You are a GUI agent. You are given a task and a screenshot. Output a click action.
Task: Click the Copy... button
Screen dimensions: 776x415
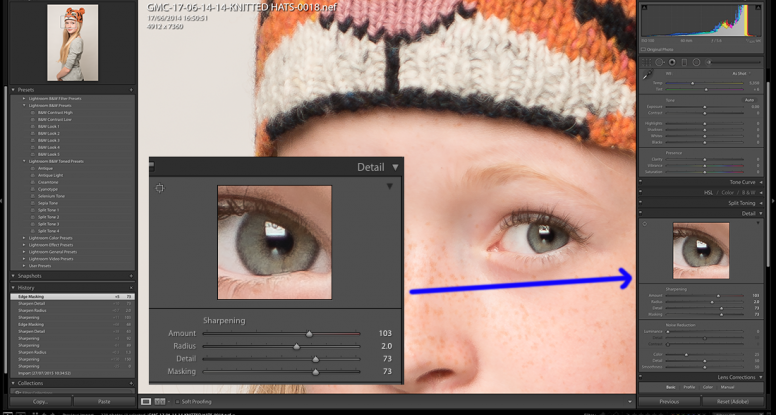(41, 402)
